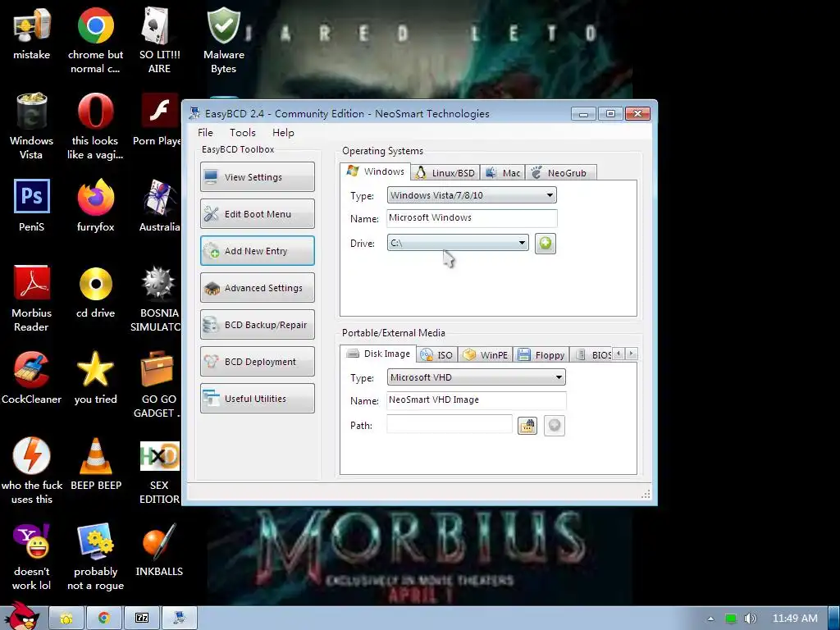Click the Edit Boot Menu button
The width and height of the screenshot is (840, 630).
(258, 214)
